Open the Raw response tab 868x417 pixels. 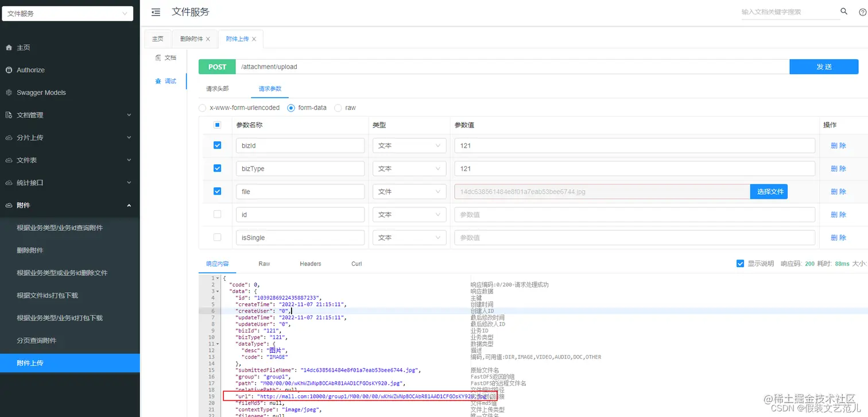tap(264, 264)
